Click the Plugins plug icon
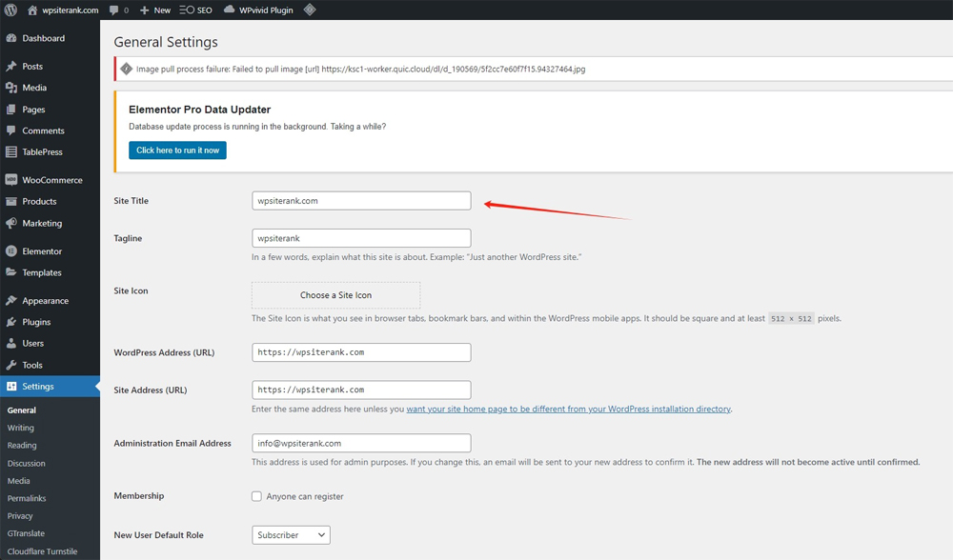Screen dimensions: 953x560 [x=10, y=322]
